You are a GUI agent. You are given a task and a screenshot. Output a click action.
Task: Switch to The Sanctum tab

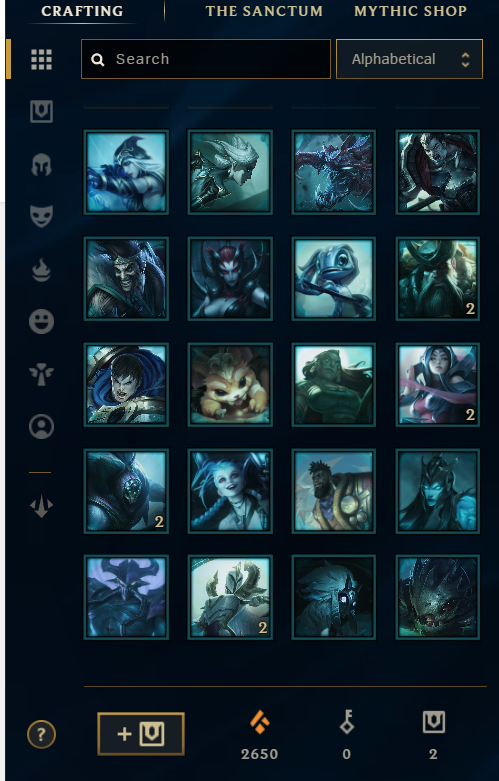pyautogui.click(x=264, y=11)
